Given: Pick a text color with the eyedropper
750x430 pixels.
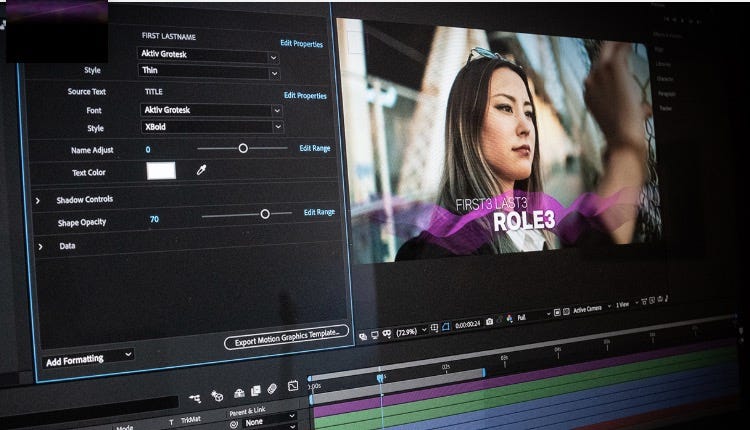Looking at the screenshot, I should [201, 170].
